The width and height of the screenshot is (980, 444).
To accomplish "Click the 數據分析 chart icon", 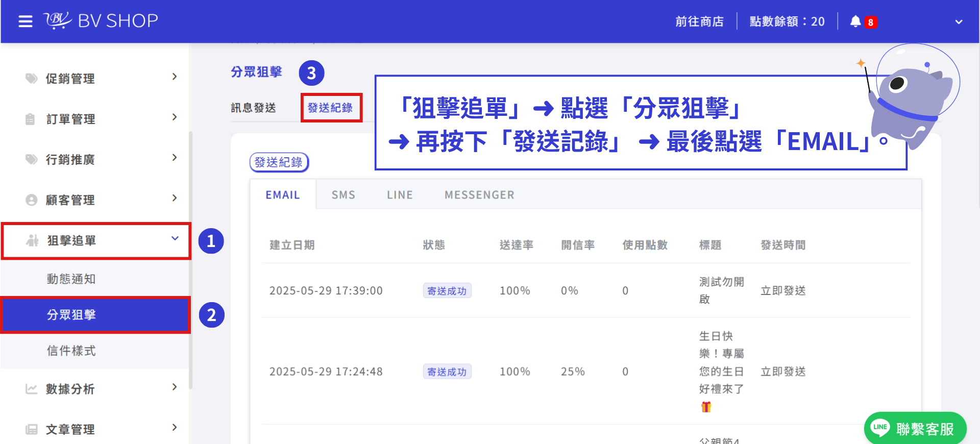I will click(32, 389).
